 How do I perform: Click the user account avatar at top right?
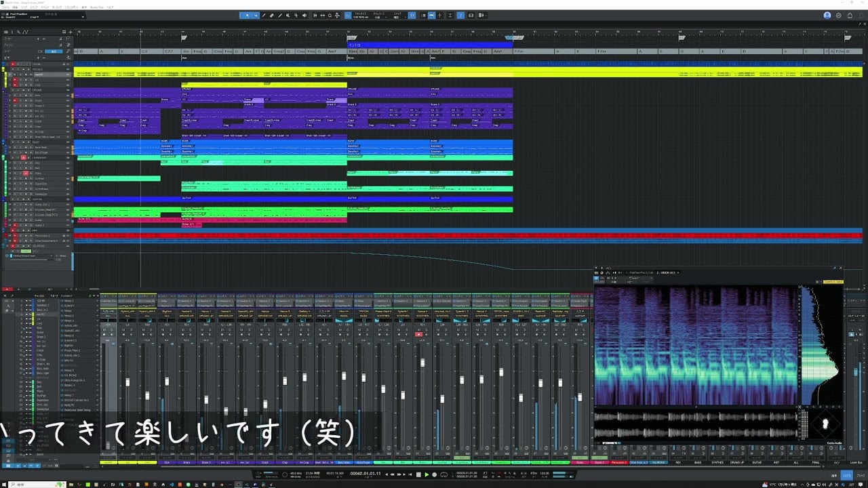(x=827, y=16)
